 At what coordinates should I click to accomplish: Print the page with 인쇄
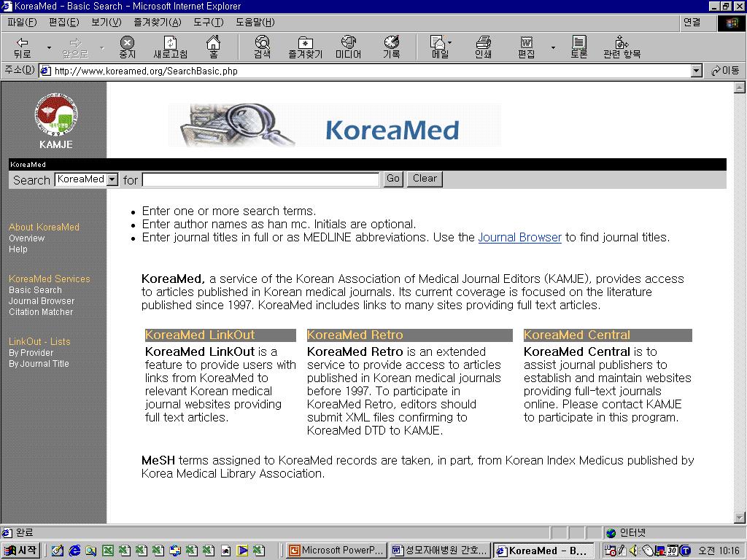click(x=483, y=47)
